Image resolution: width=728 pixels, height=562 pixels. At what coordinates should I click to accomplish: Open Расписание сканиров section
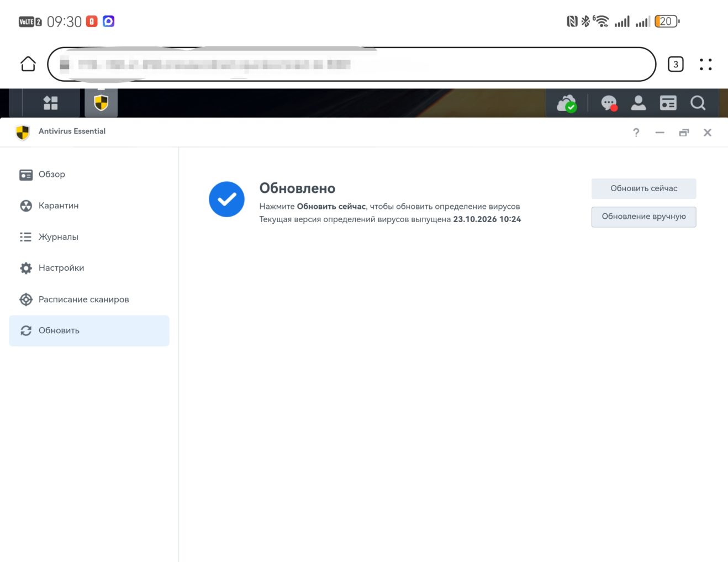tap(89, 300)
